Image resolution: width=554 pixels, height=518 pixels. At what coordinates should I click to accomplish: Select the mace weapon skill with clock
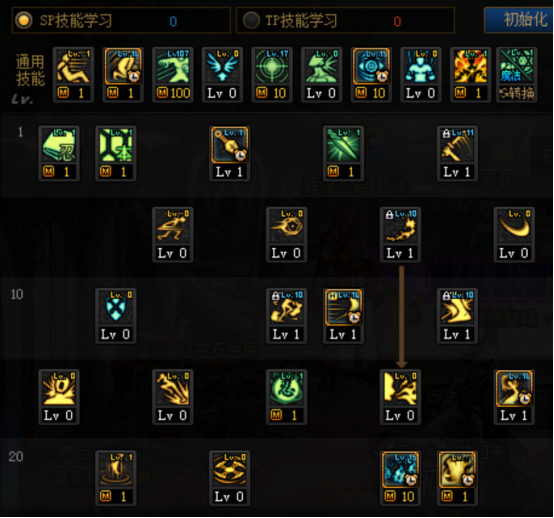229,153
